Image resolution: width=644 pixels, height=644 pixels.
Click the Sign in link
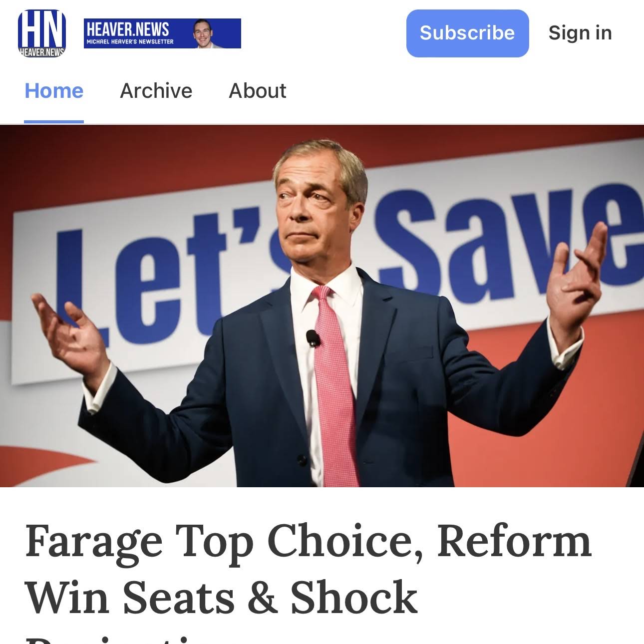580,33
